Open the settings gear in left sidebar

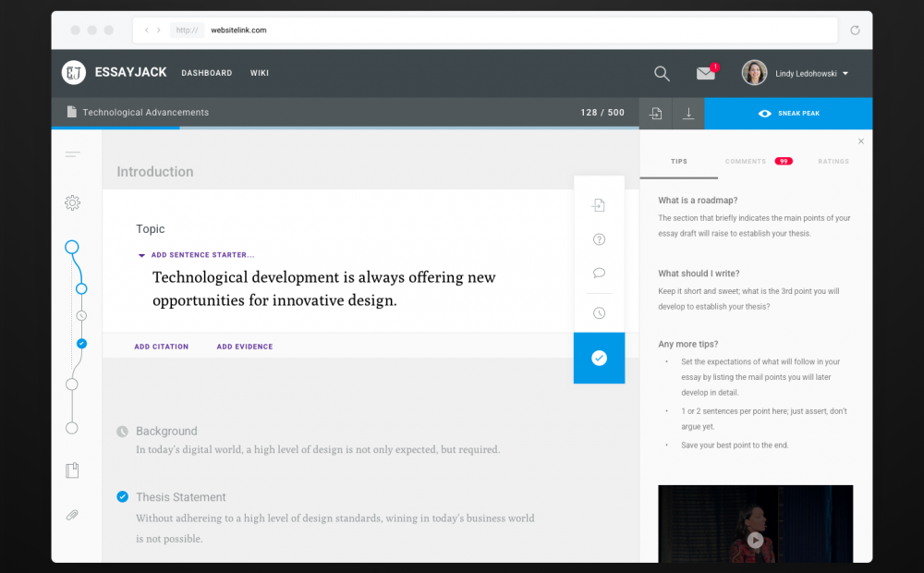[72, 202]
